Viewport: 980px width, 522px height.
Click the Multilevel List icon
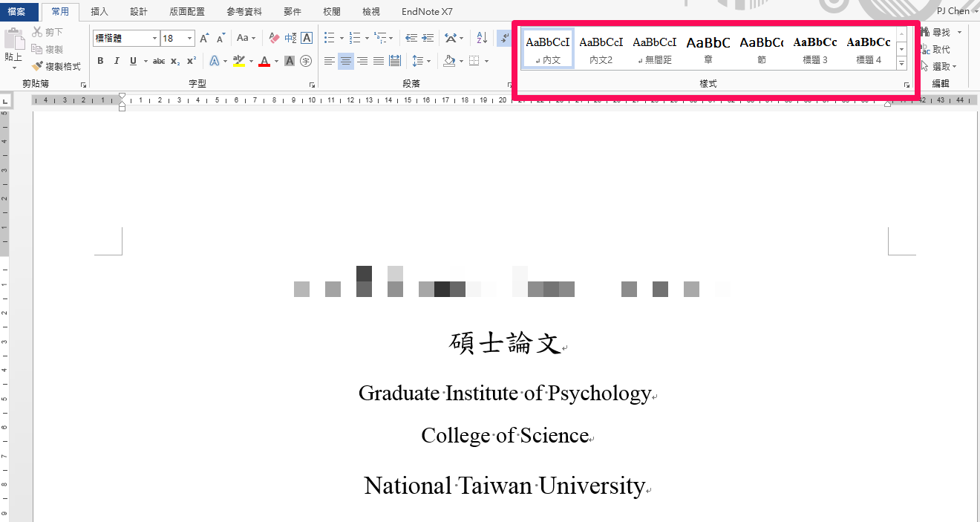tap(380, 38)
